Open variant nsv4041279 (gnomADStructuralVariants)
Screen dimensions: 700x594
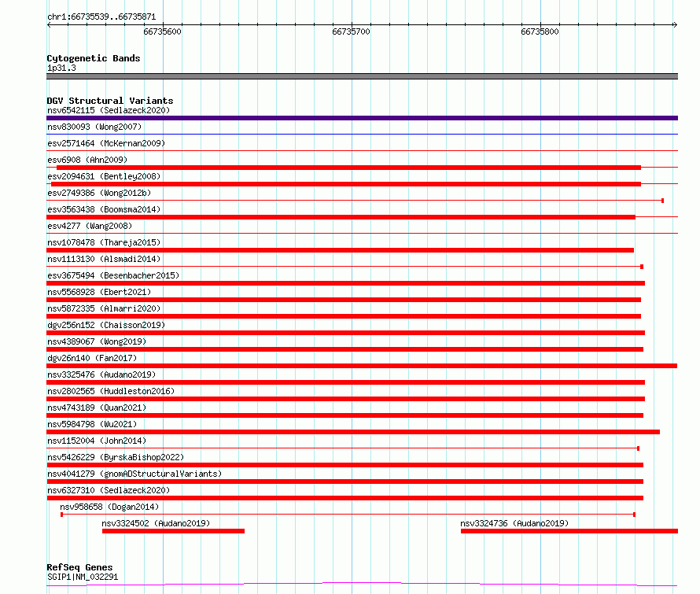click(x=134, y=474)
